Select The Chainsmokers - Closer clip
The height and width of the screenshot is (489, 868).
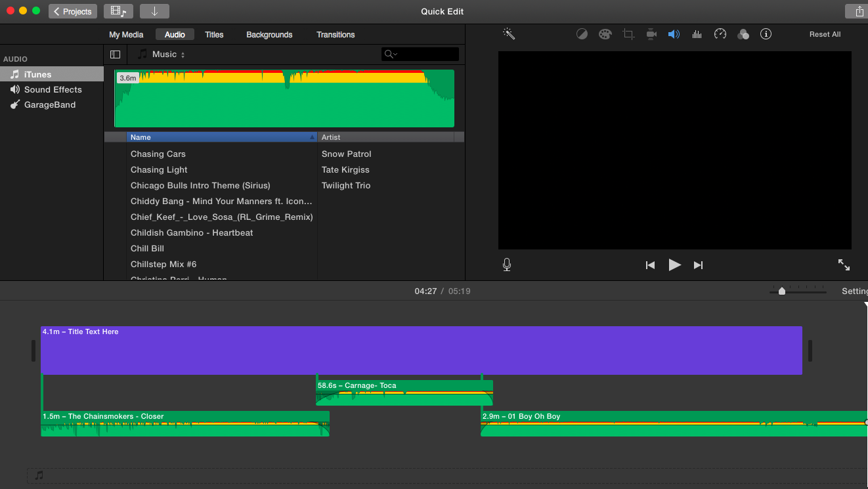(185, 423)
